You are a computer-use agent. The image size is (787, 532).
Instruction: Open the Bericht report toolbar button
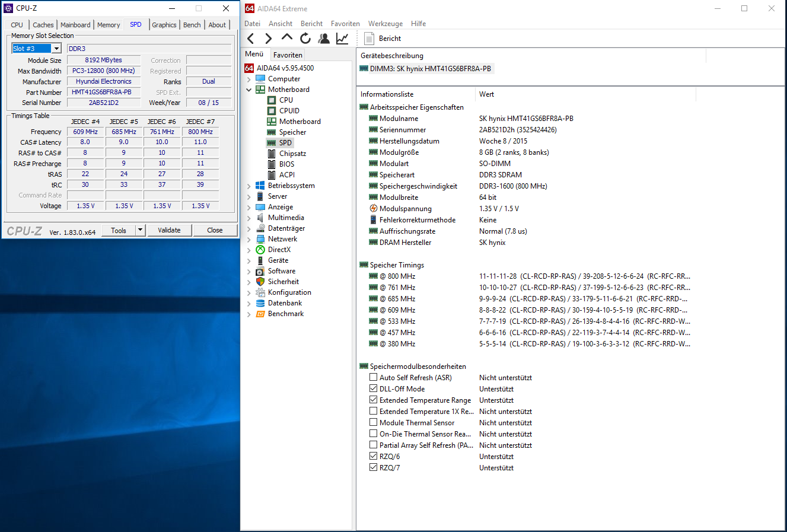pos(383,39)
